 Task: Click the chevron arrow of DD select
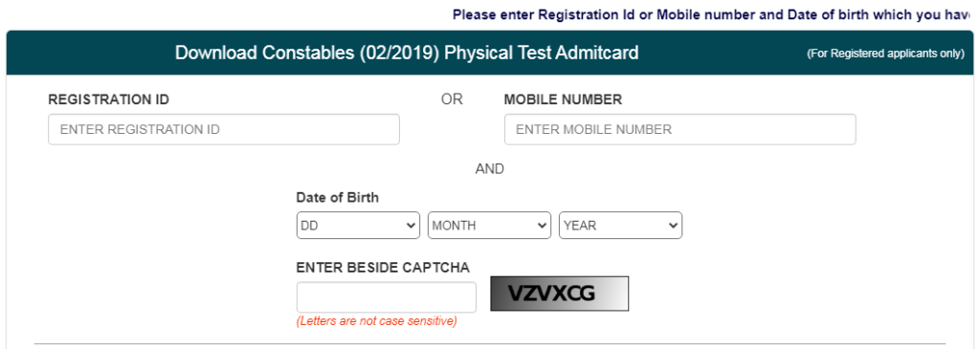411,226
